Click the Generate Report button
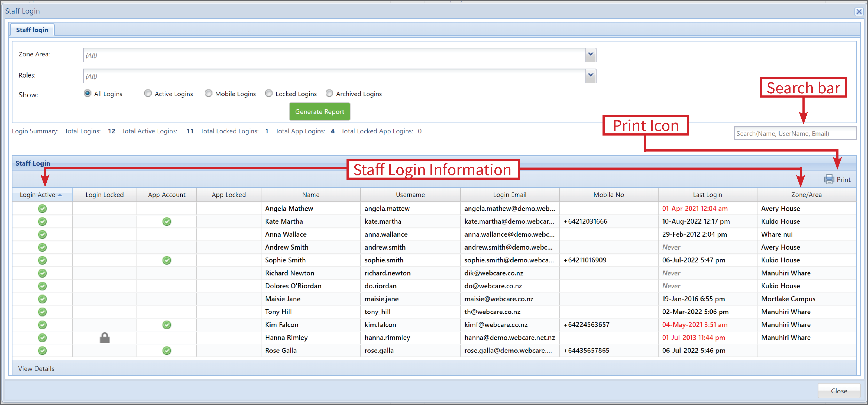This screenshot has width=868, height=405. pos(319,111)
